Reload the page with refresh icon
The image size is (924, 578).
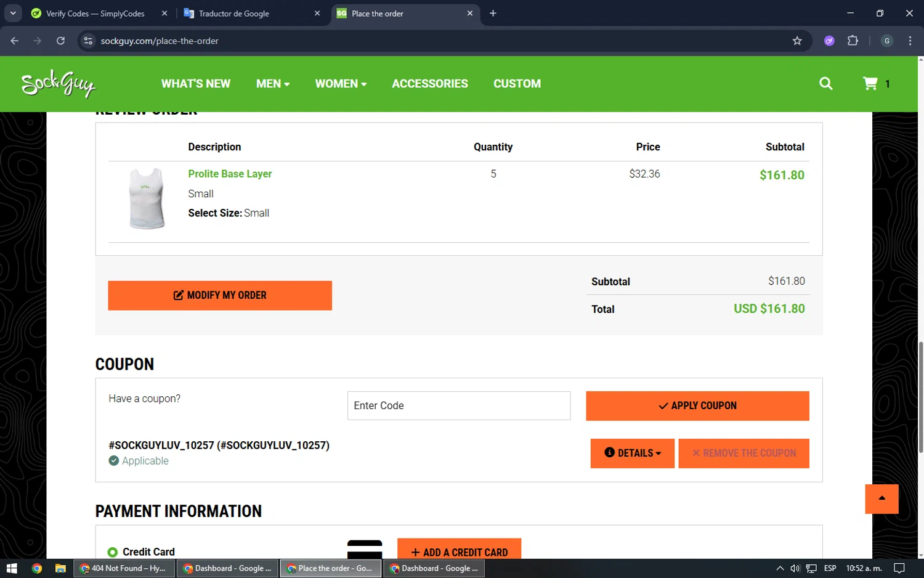(60, 41)
